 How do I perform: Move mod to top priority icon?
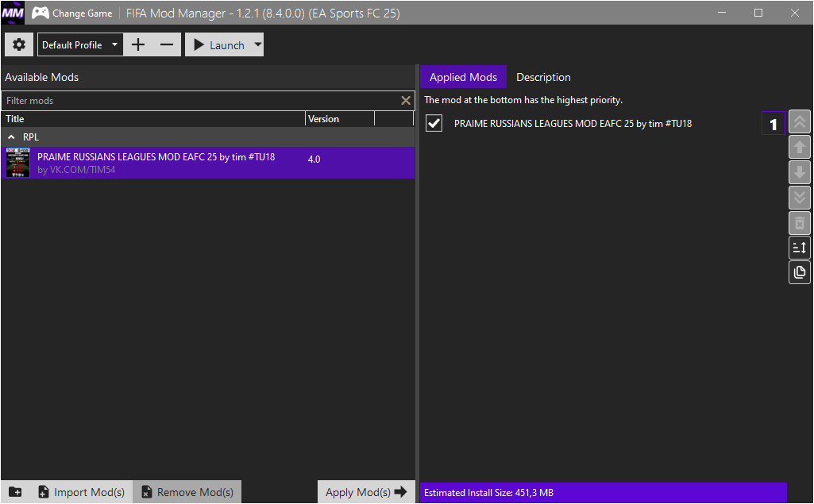(800, 122)
